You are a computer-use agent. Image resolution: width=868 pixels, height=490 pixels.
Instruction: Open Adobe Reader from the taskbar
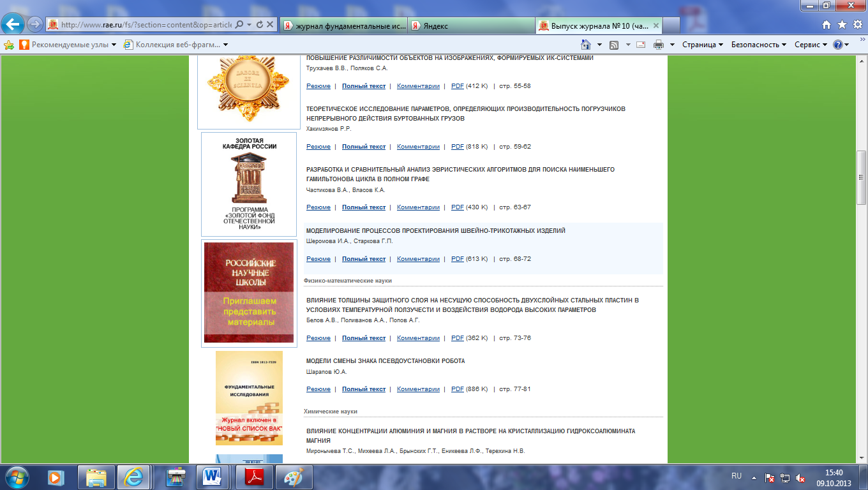pyautogui.click(x=254, y=477)
